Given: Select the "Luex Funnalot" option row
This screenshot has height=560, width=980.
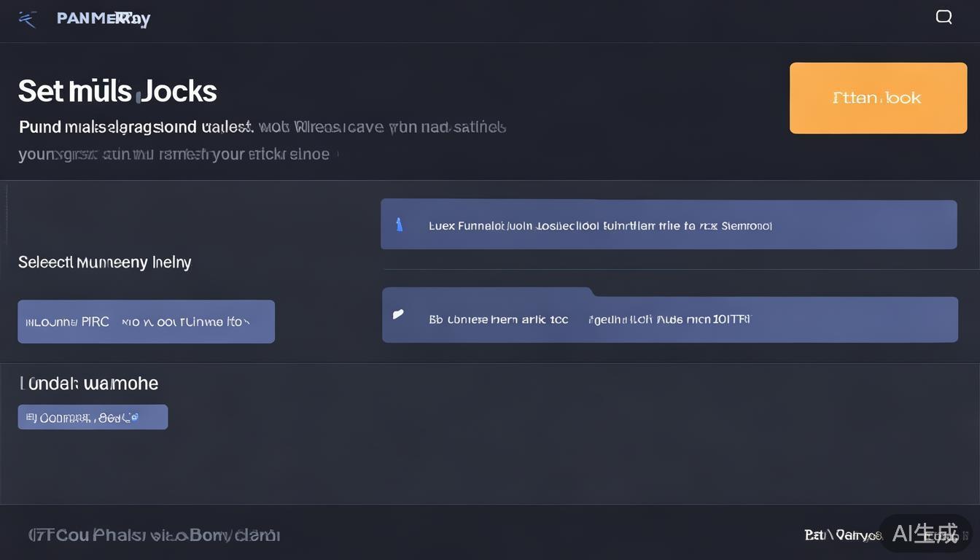Looking at the screenshot, I should click(668, 225).
